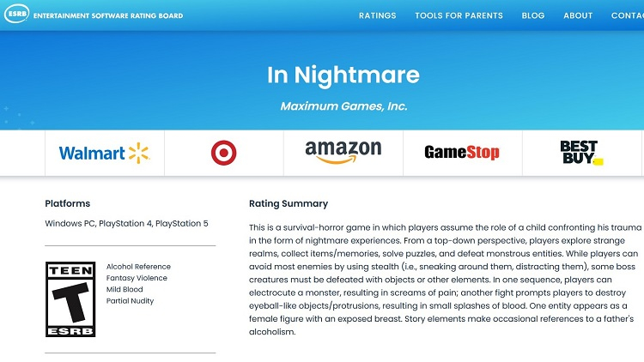The height and width of the screenshot is (362, 644).
Task: Click the Teen ESRB rating icon
Action: tap(70, 299)
